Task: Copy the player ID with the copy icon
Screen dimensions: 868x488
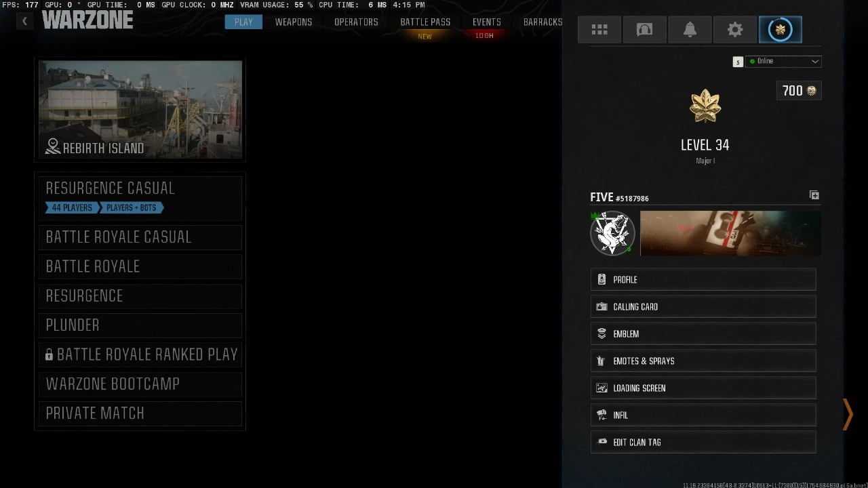Action: pos(814,195)
